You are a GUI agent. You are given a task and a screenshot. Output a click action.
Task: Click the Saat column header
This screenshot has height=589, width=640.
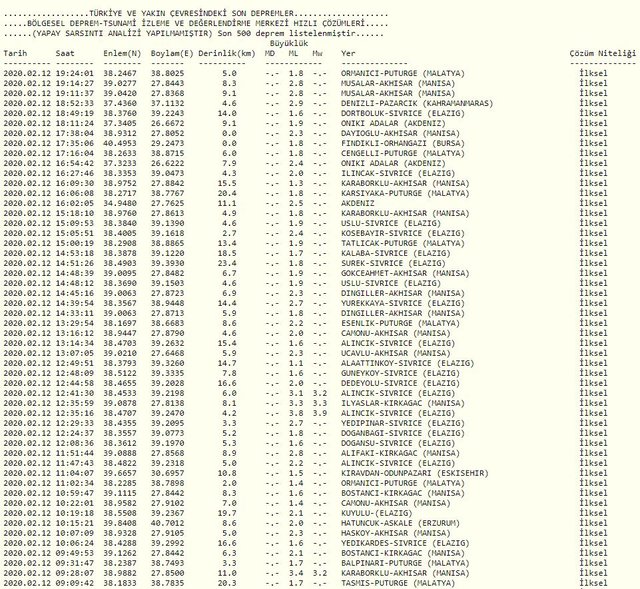(65, 53)
